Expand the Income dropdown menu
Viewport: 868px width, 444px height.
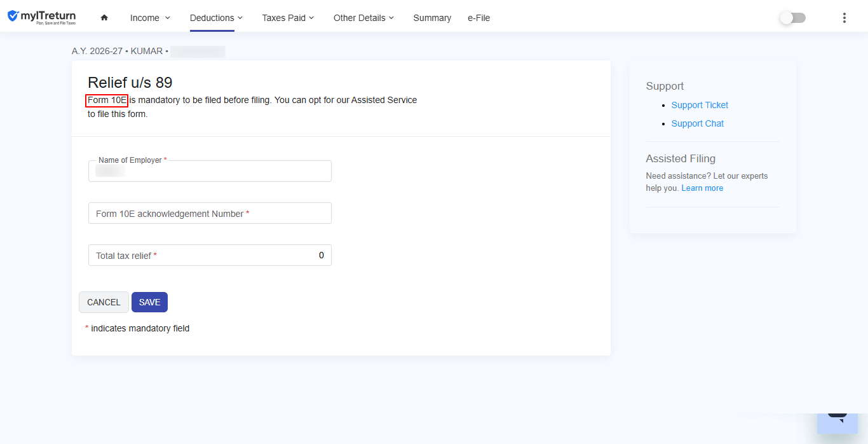pyautogui.click(x=151, y=18)
